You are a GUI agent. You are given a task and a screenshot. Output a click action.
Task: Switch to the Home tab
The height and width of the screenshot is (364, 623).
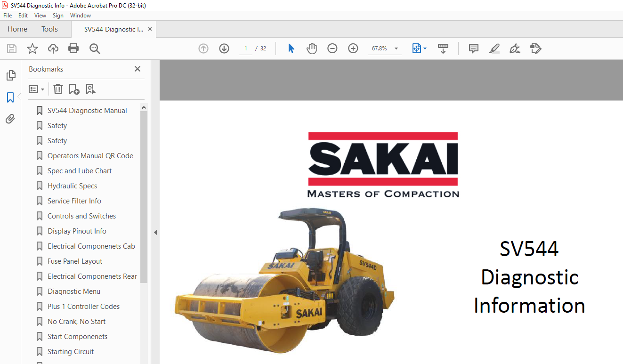(17, 29)
